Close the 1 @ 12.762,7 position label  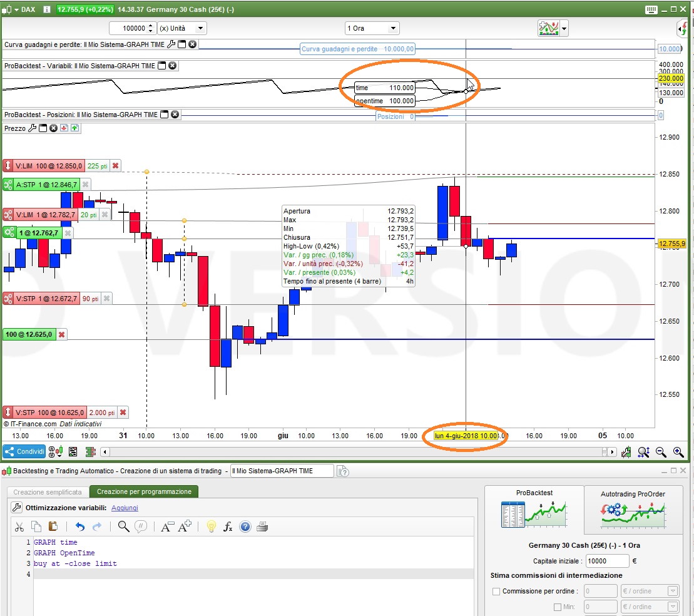click(68, 233)
